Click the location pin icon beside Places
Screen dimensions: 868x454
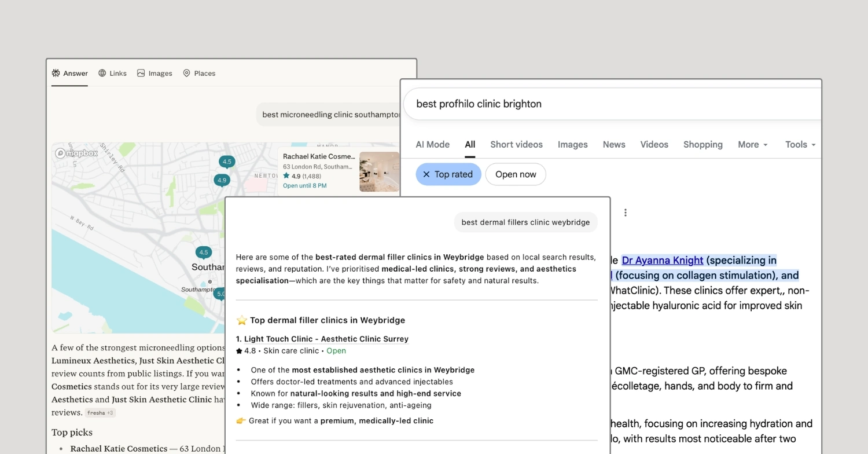pos(186,74)
